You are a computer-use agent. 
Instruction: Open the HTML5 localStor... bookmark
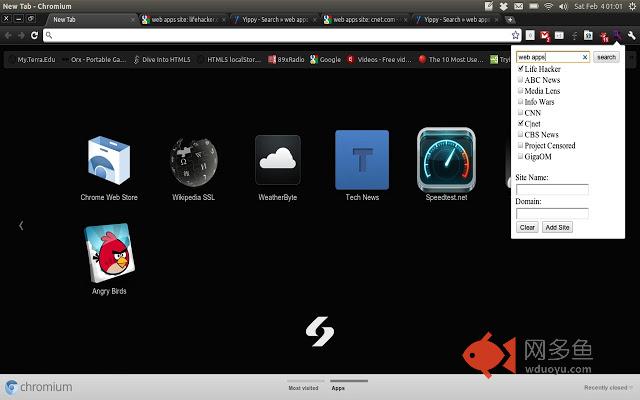coord(229,60)
